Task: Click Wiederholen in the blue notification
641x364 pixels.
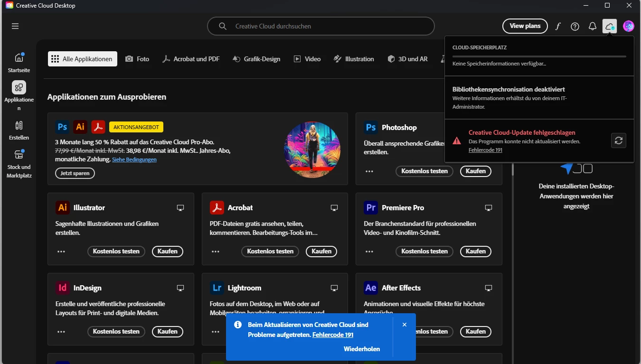Action: coord(362,349)
